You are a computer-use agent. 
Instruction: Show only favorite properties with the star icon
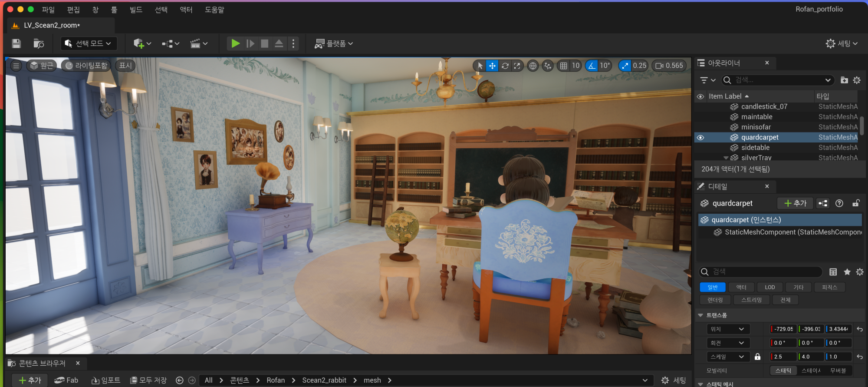847,272
